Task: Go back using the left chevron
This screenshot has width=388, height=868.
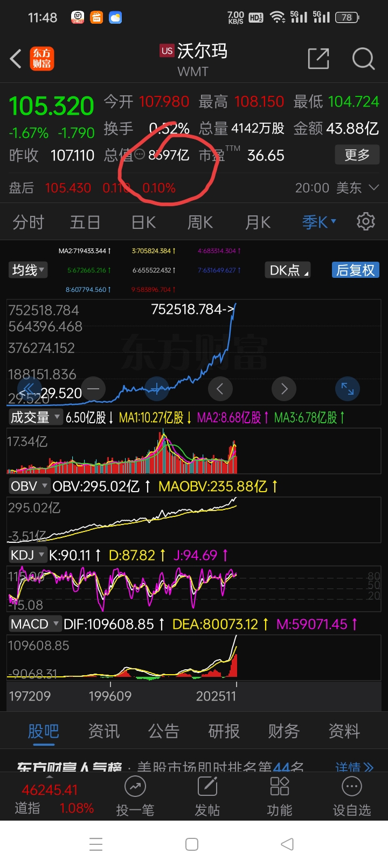Action: [x=16, y=59]
